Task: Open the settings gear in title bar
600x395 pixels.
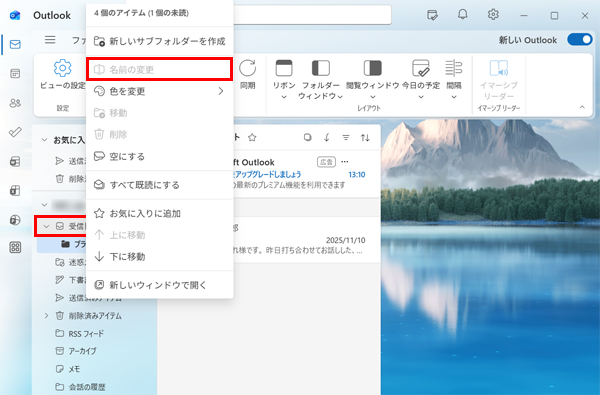Action: click(493, 15)
